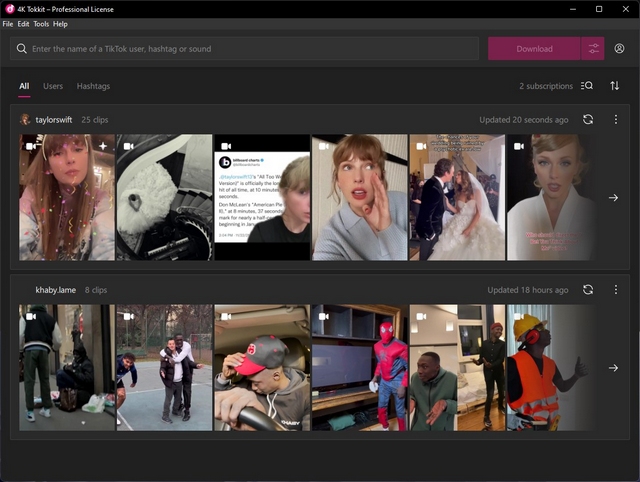
Task: Switch to the All tab
Action: coord(24,86)
